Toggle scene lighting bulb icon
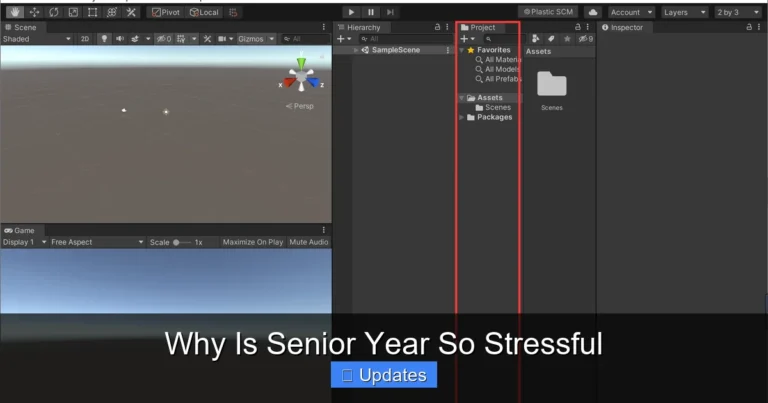 tap(104, 39)
